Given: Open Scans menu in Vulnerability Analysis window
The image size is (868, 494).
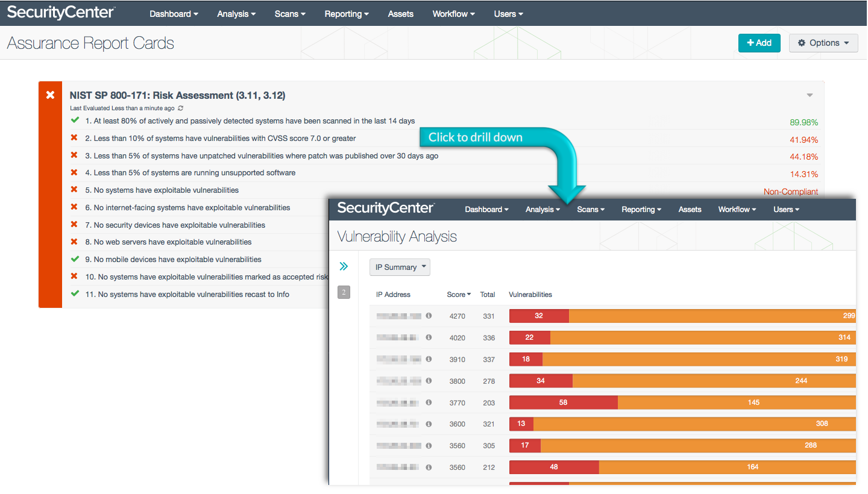Looking at the screenshot, I should tap(591, 210).
